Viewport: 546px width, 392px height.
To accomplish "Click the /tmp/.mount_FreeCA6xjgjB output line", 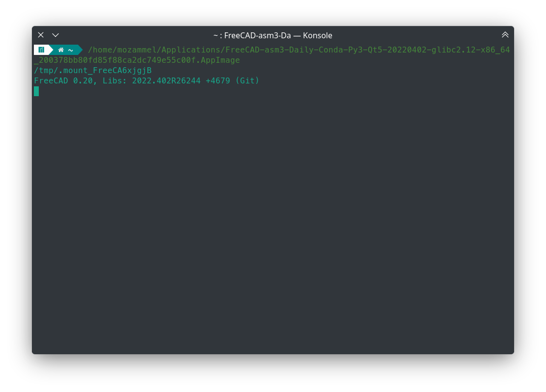I will click(x=92, y=70).
